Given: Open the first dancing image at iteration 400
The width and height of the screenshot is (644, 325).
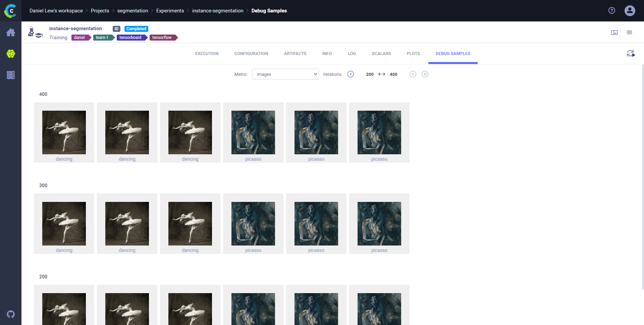Looking at the screenshot, I should [x=64, y=132].
